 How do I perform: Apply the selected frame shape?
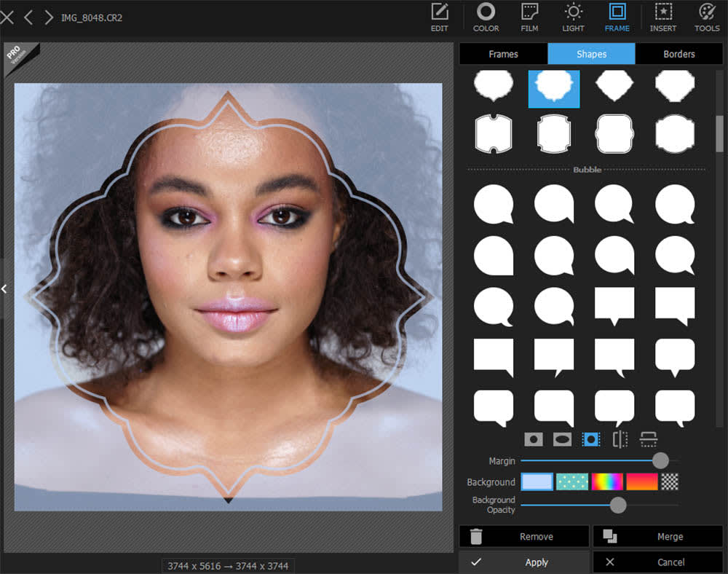point(537,562)
